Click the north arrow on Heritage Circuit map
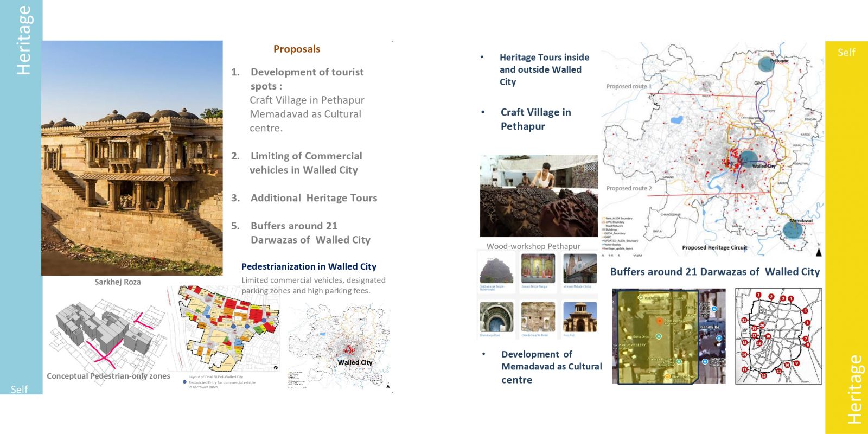Screen dimensions: 868x434 click(x=819, y=252)
